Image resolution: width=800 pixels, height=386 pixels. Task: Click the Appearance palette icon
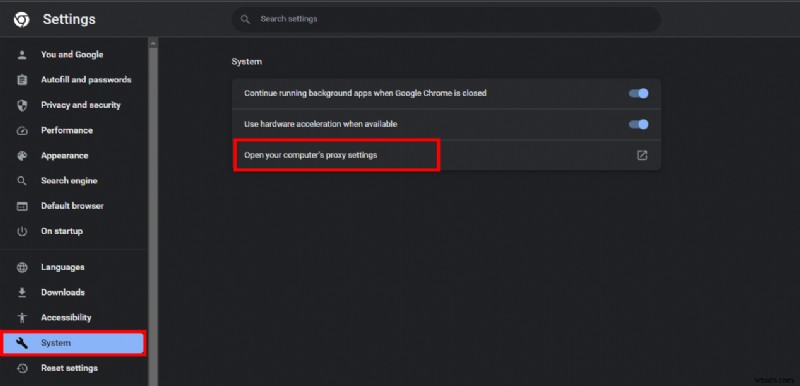tap(22, 156)
